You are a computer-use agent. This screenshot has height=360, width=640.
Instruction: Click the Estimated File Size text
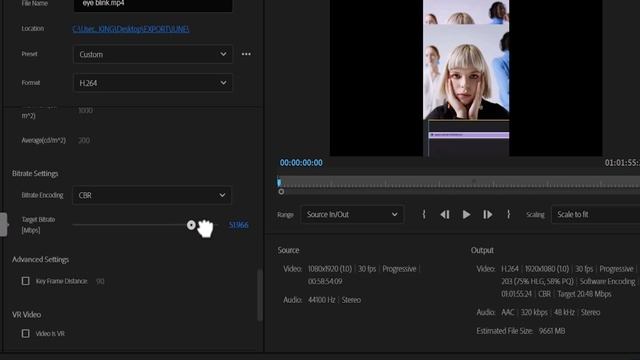521,331
